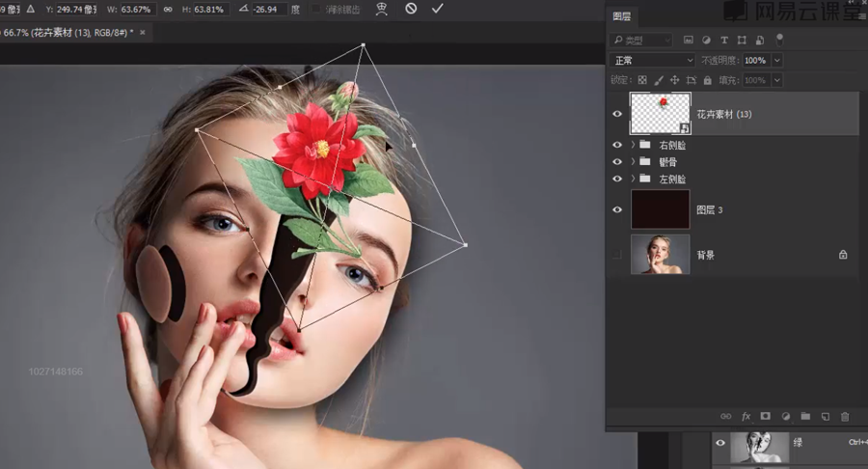Click the rotation angle input field
868x469 pixels.
tap(268, 9)
